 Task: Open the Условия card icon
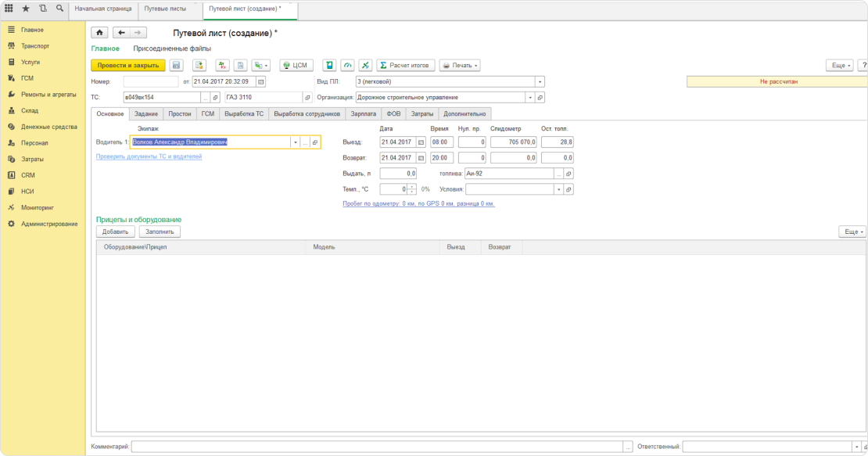click(x=569, y=189)
